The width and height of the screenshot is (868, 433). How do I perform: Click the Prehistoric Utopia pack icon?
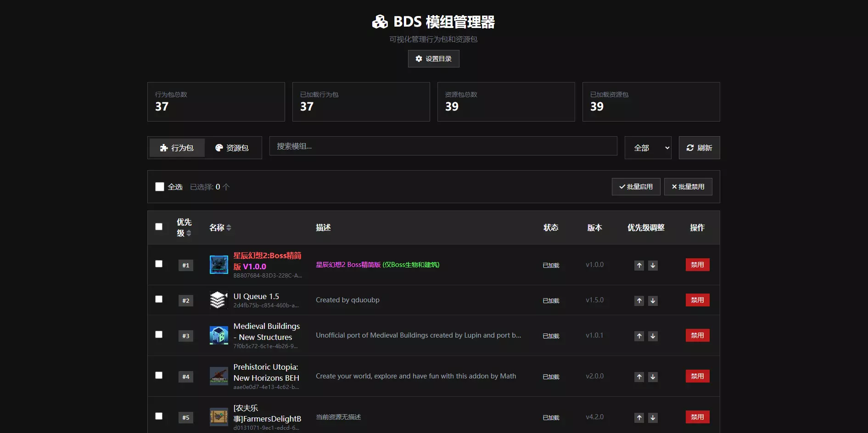click(x=219, y=376)
